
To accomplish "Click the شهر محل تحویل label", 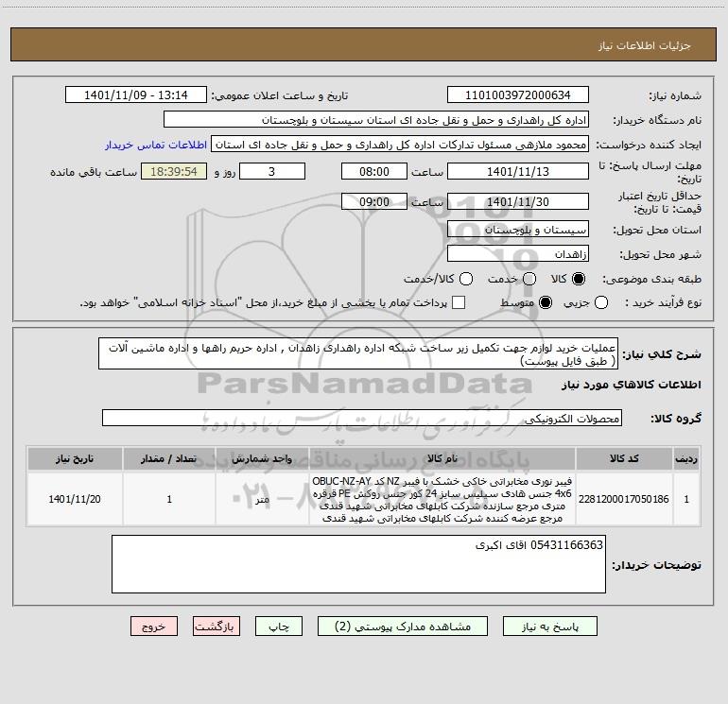I will [x=661, y=255].
